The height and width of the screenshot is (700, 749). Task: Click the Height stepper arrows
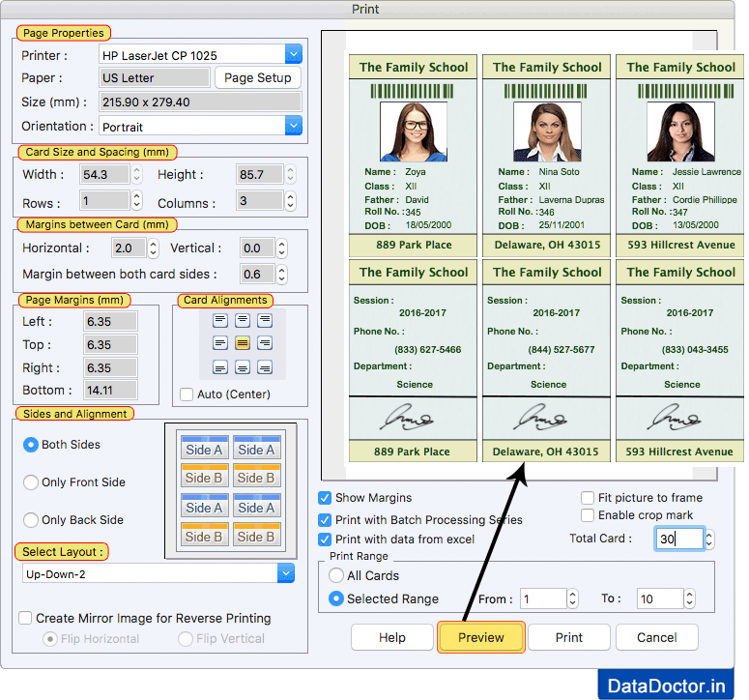click(x=291, y=174)
